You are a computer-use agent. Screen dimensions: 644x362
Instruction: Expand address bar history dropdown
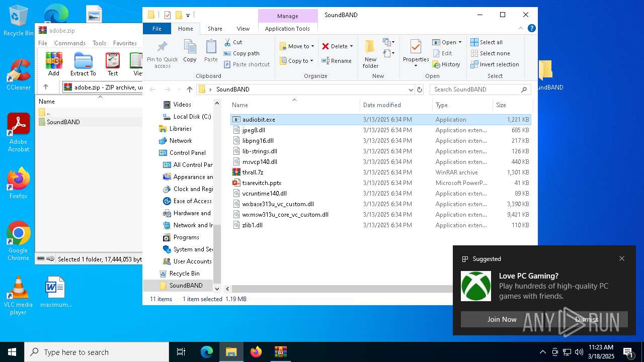pos(411,89)
